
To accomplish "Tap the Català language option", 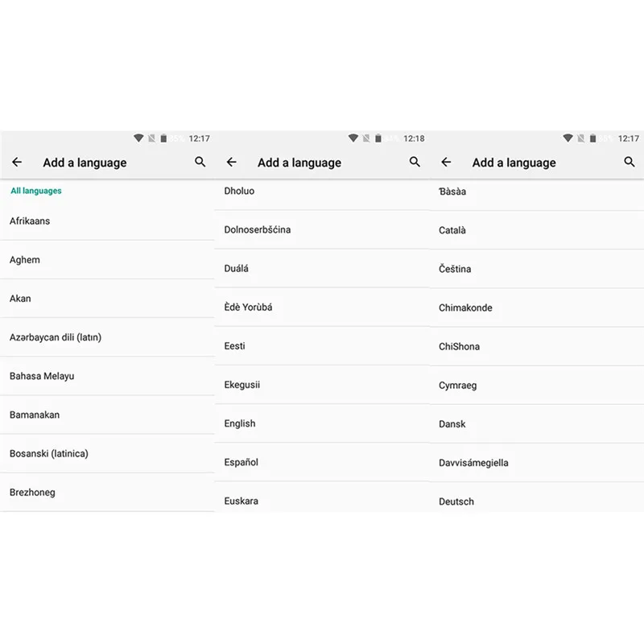I will (537, 230).
